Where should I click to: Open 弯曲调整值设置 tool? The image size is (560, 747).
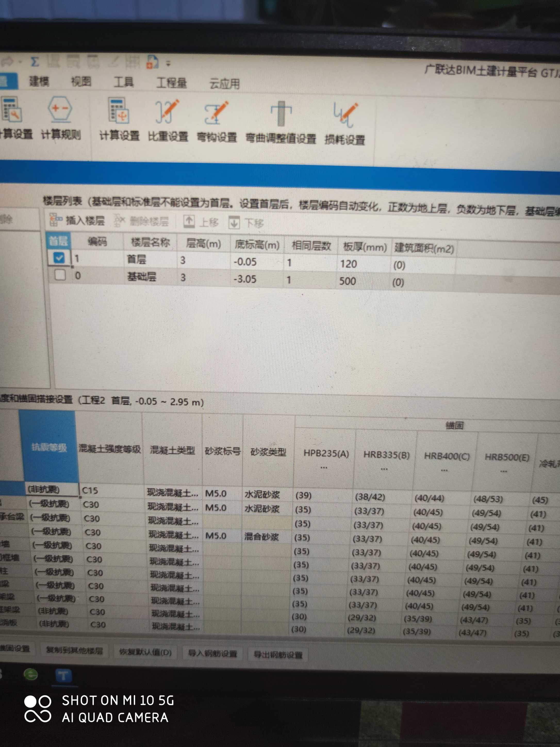point(281,123)
